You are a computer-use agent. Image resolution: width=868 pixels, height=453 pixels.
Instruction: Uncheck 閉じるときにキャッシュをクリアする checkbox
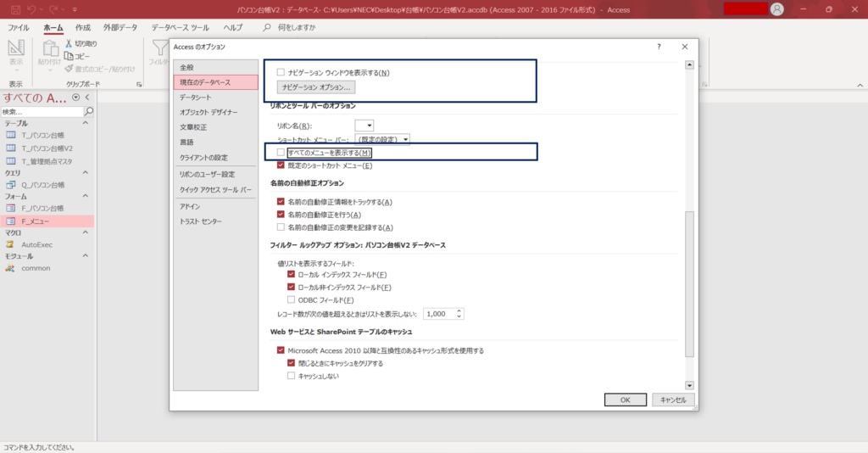(292, 363)
